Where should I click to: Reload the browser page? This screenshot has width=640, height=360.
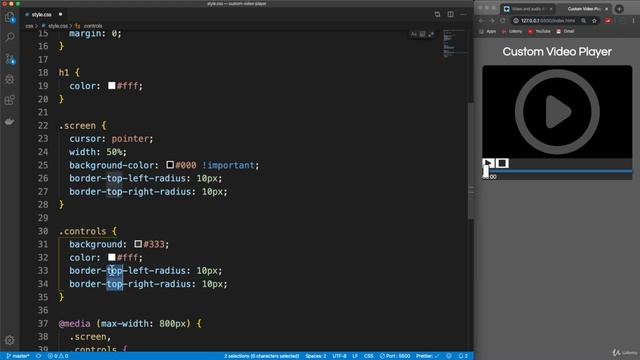[x=503, y=20]
